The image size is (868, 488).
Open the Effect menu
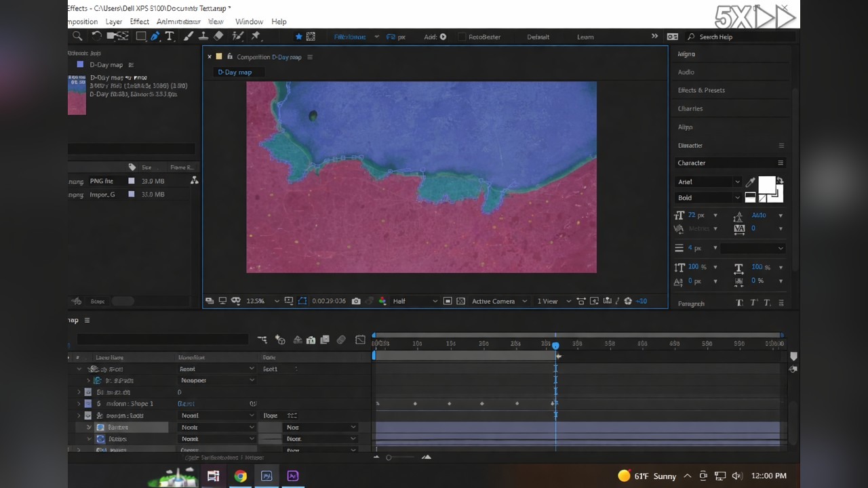coord(139,22)
